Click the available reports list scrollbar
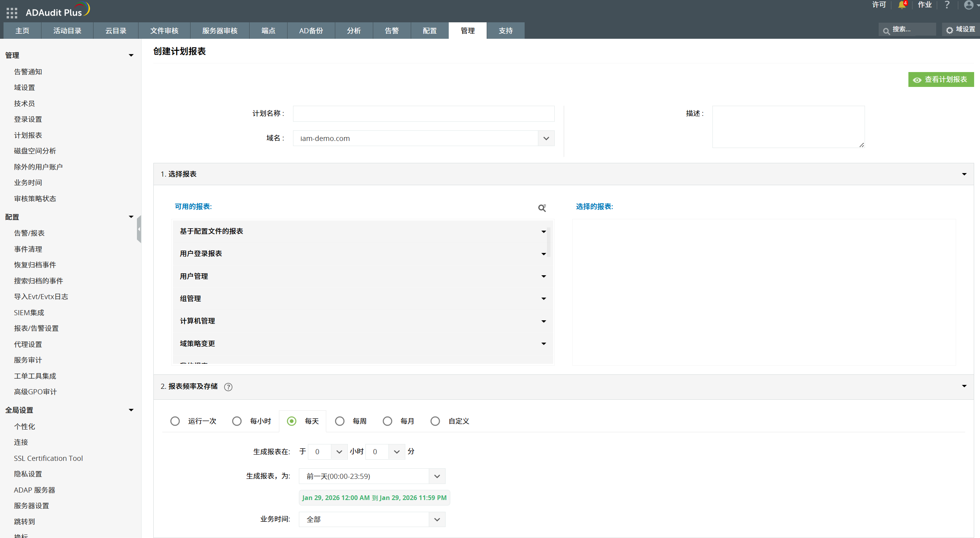Viewport: 980px width, 538px height. click(548, 242)
